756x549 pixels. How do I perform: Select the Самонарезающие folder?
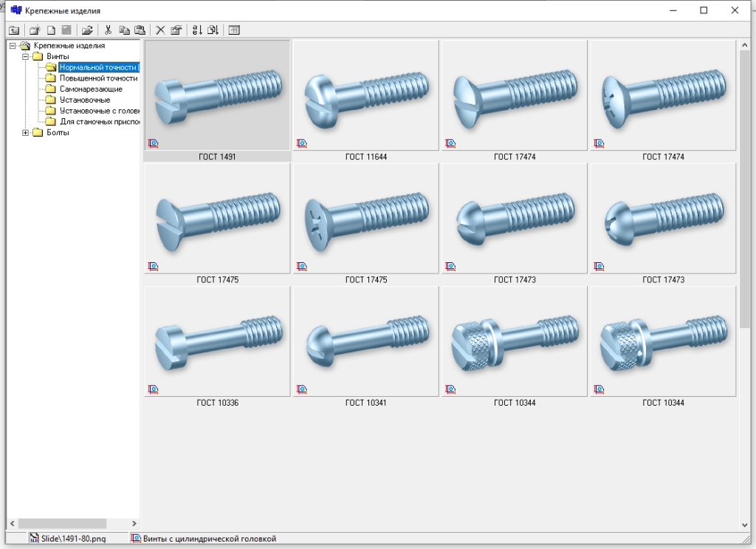(91, 89)
